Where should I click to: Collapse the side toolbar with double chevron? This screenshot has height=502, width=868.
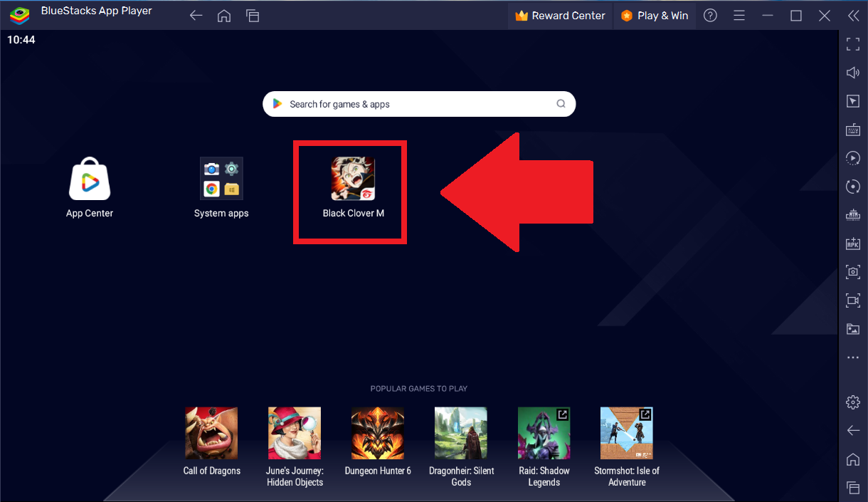point(853,15)
